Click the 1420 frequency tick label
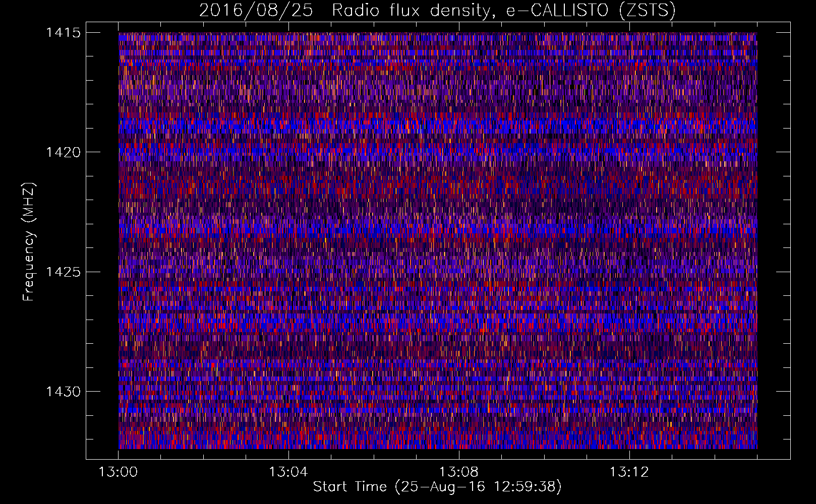This screenshot has height=504, width=816. (64, 152)
